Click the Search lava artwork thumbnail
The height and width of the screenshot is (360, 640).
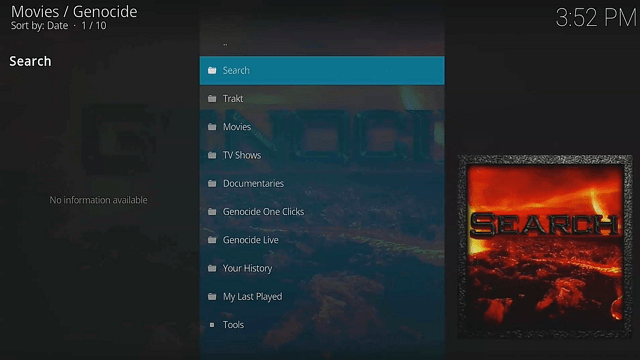point(545,246)
